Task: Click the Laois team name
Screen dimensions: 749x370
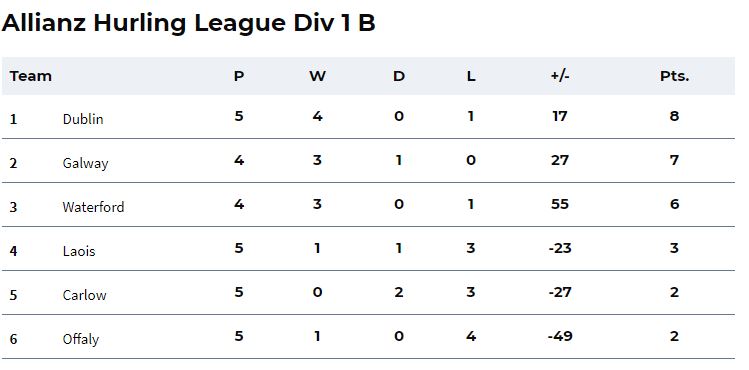Action: (x=79, y=251)
